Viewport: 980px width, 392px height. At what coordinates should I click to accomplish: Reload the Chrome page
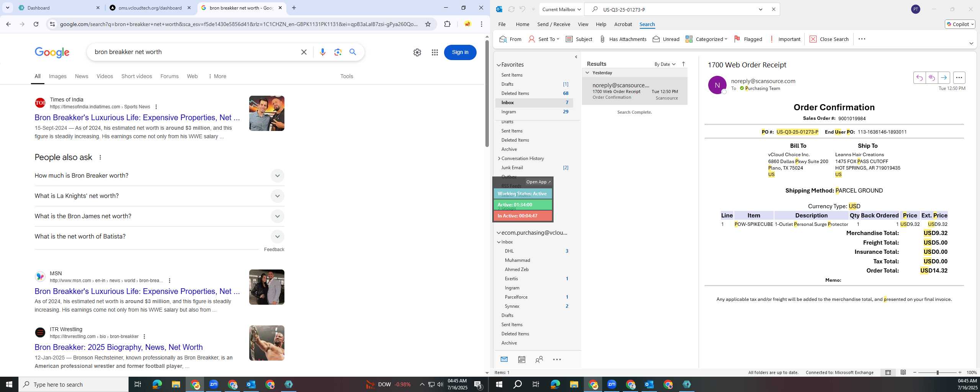click(36, 24)
